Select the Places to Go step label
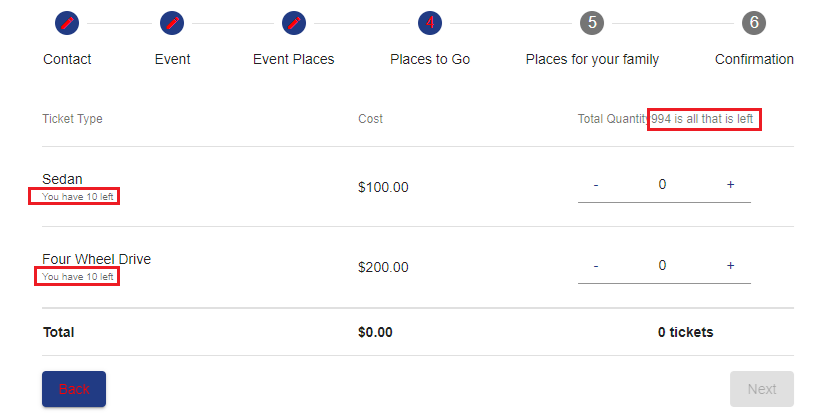 [x=430, y=59]
